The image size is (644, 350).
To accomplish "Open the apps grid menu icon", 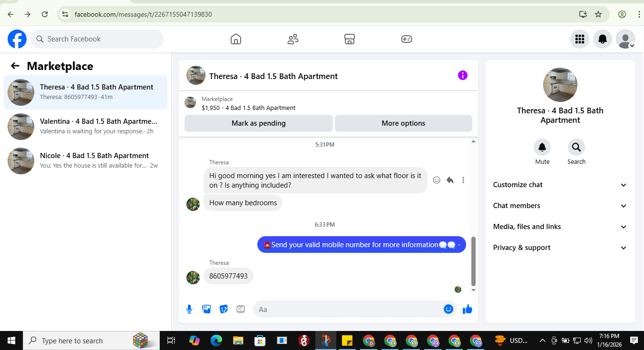I will point(579,39).
